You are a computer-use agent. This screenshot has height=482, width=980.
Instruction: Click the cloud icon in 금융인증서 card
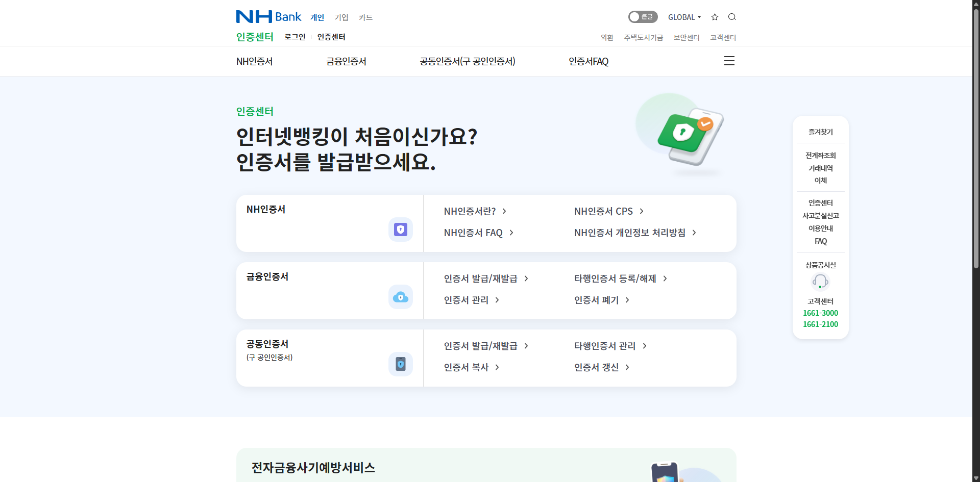click(400, 296)
